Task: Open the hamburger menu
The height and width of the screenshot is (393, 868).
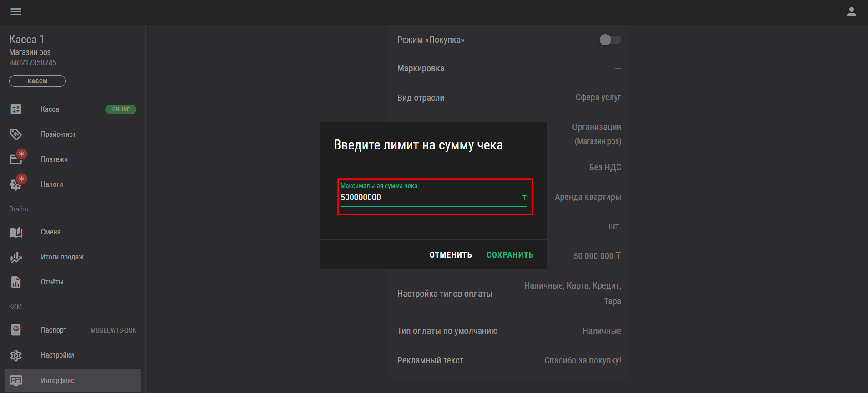Action: tap(16, 12)
